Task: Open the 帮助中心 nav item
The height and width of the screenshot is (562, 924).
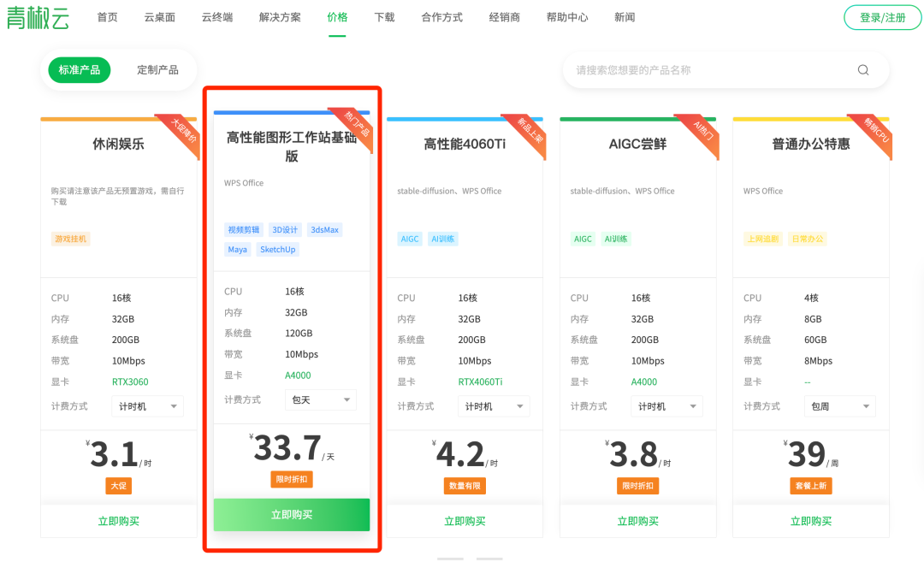Action: coord(567,17)
